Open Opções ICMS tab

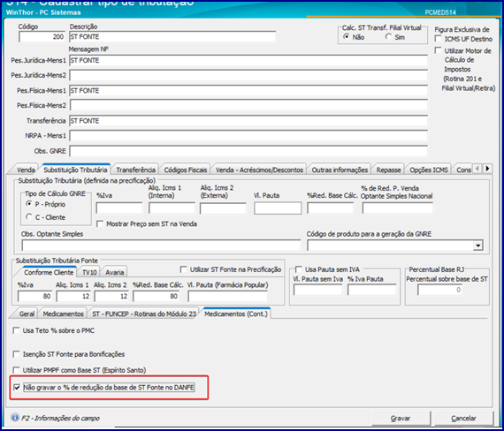click(429, 170)
